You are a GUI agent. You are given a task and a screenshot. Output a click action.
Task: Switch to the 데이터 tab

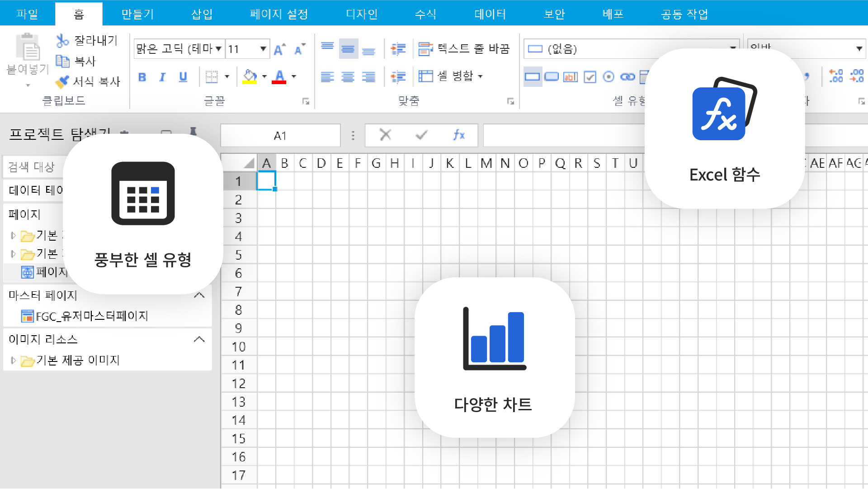(490, 14)
